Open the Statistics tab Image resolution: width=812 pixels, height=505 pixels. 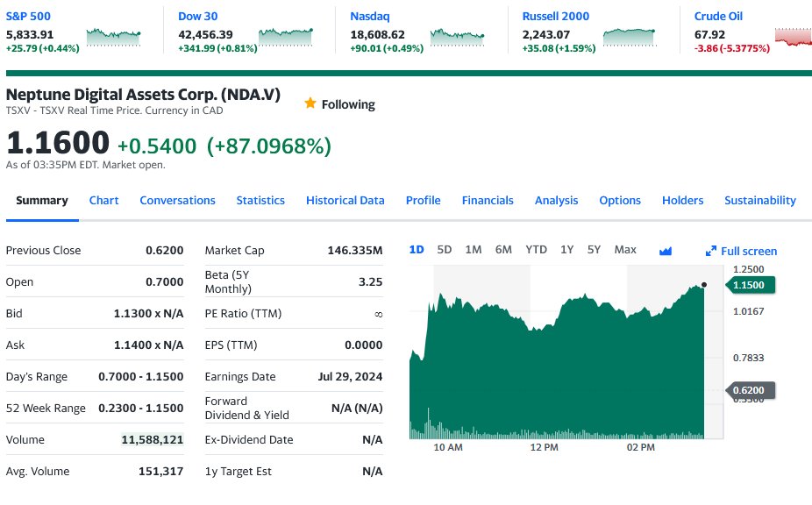tap(260, 201)
